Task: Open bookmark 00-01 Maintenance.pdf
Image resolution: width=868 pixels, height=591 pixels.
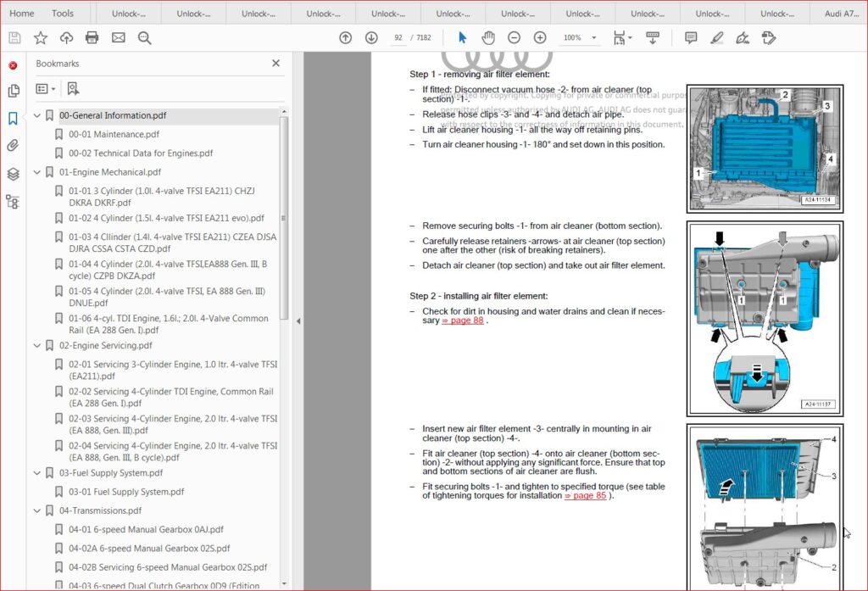Action: [x=114, y=134]
